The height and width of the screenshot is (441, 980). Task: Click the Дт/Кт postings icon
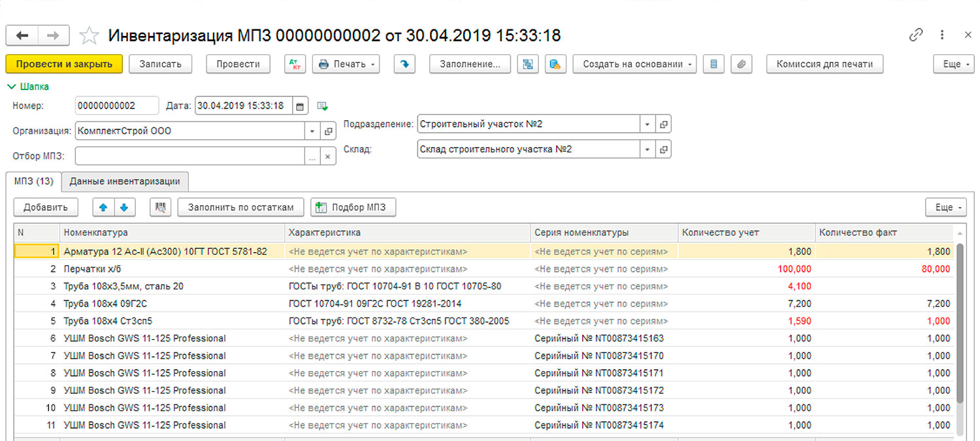point(295,64)
